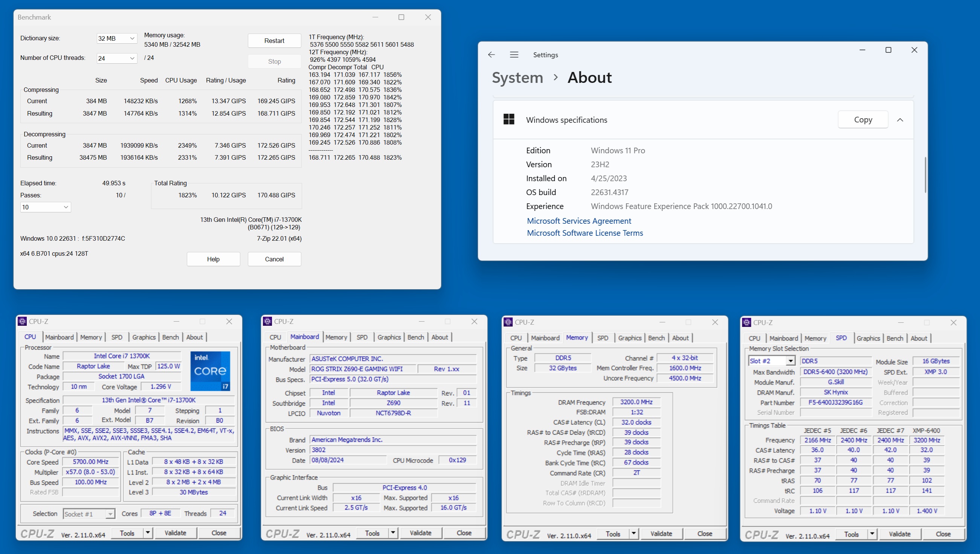Image resolution: width=980 pixels, height=554 pixels.
Task: Collapse the Windows specifications section chevron
Action: 900,120
